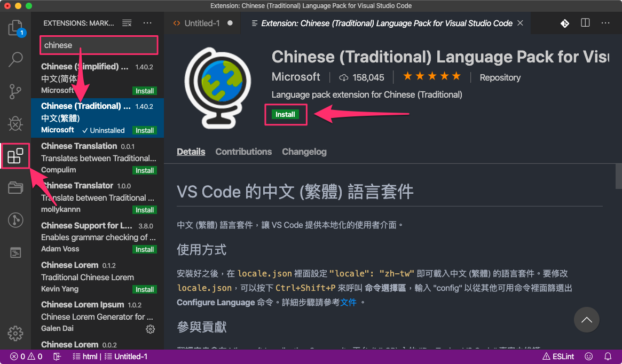The image size is (622, 364).
Task: Click the chinese extension search field
Action: tap(99, 45)
